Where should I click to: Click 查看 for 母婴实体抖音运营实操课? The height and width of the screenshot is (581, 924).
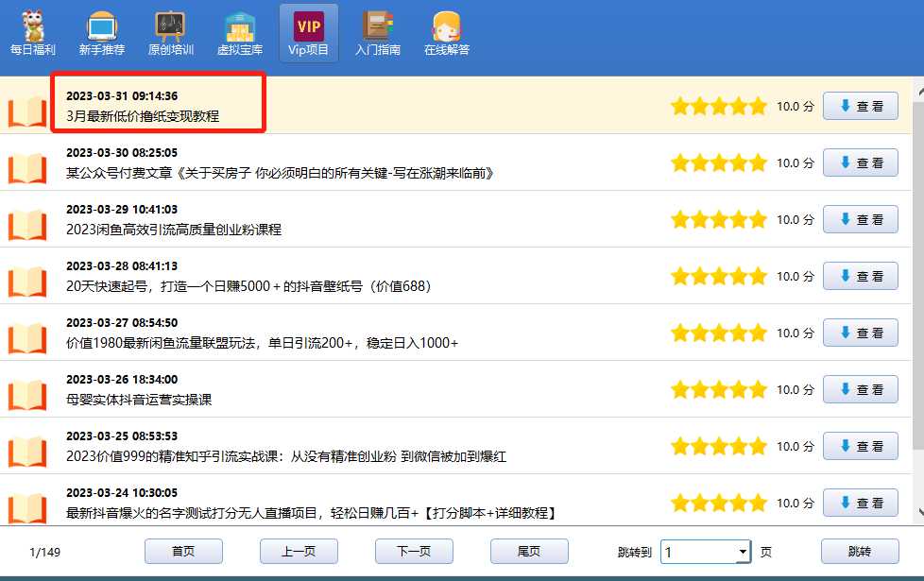click(861, 389)
